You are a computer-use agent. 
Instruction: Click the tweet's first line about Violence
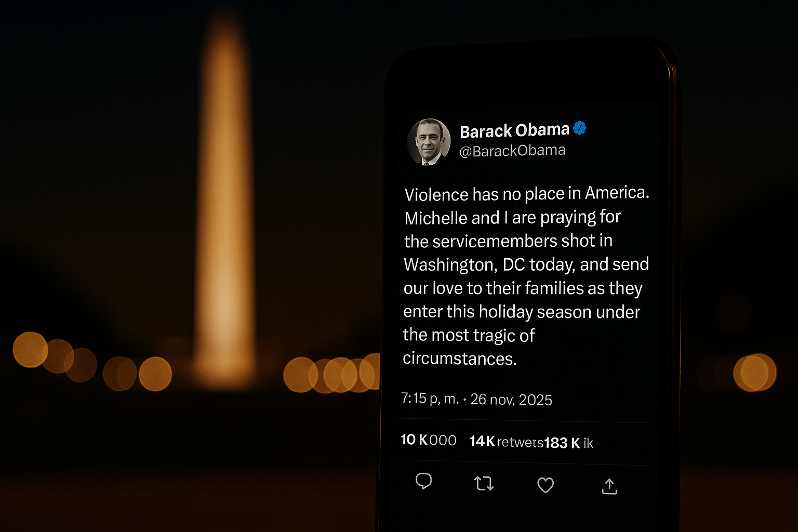(526, 194)
